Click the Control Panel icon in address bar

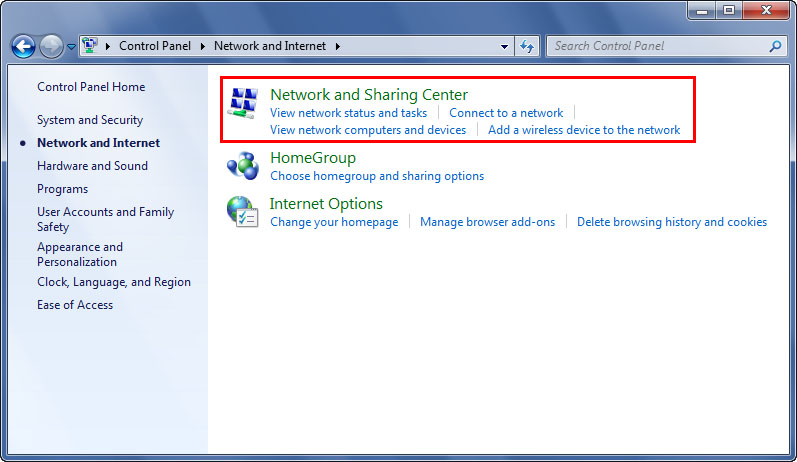90,45
